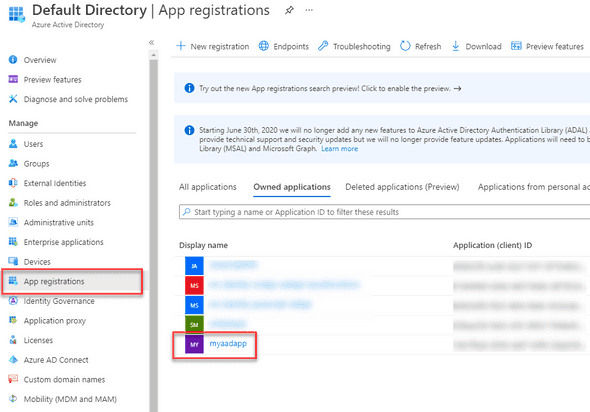Open Identity Governance
Image resolution: width=590 pixels, height=412 pixels.
59,301
